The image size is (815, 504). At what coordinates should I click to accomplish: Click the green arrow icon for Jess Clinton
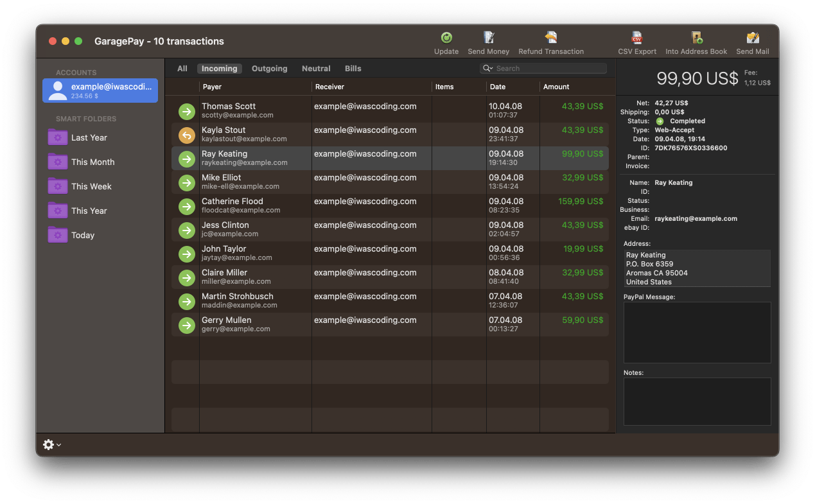point(187,230)
